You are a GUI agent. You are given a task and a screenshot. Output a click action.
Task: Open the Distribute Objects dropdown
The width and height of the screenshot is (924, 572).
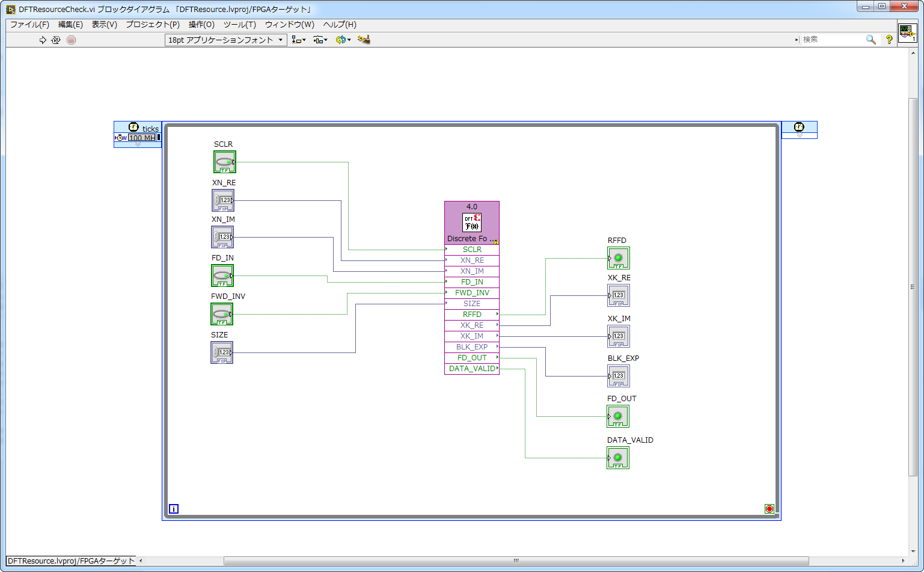point(320,40)
